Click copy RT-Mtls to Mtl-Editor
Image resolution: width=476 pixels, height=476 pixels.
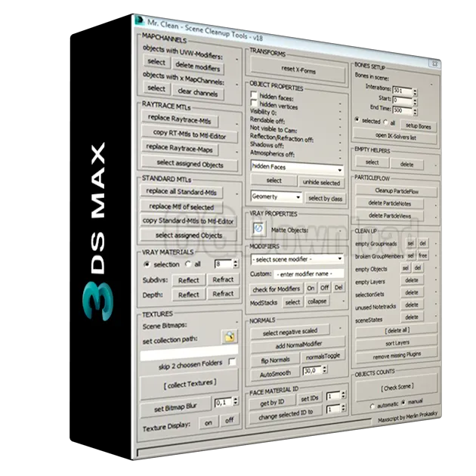190,134
